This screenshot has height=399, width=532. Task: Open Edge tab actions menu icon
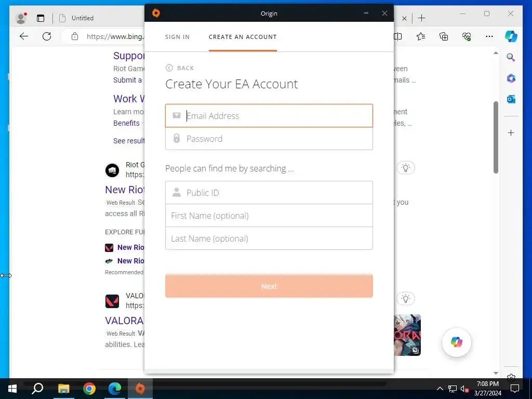41,18
